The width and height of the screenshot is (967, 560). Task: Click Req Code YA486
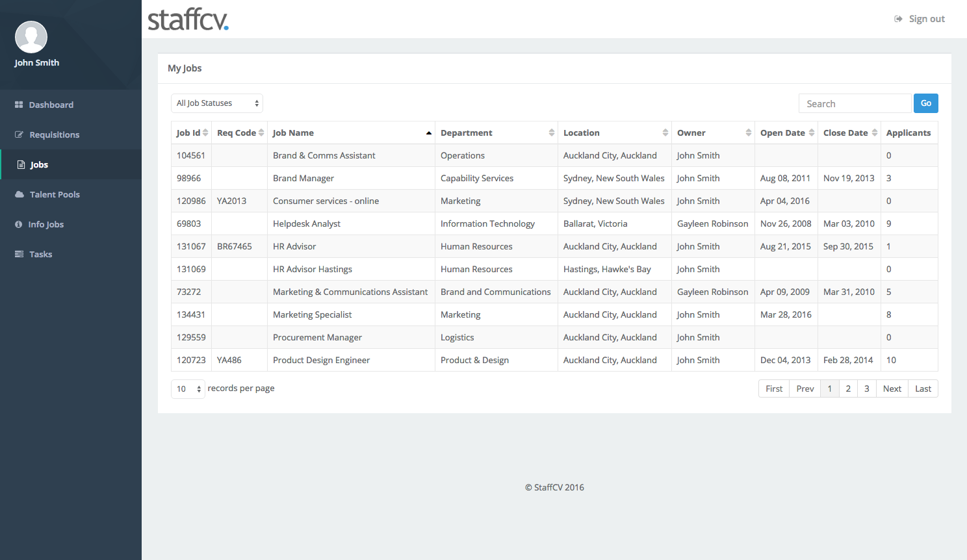[x=229, y=360]
